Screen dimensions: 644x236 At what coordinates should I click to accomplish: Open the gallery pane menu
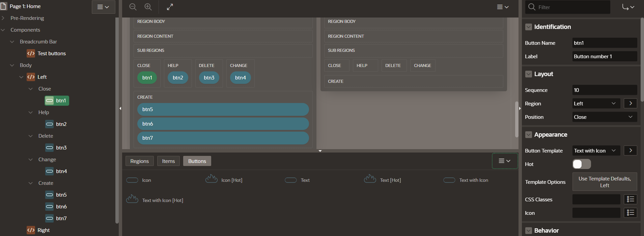[505, 161]
